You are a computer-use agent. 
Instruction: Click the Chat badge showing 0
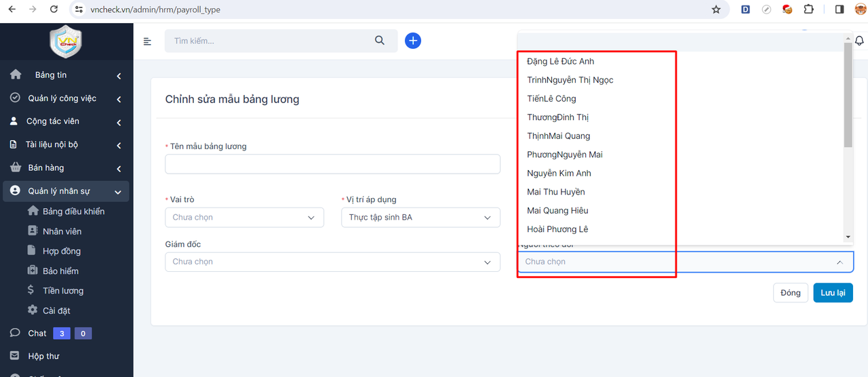[83, 334]
